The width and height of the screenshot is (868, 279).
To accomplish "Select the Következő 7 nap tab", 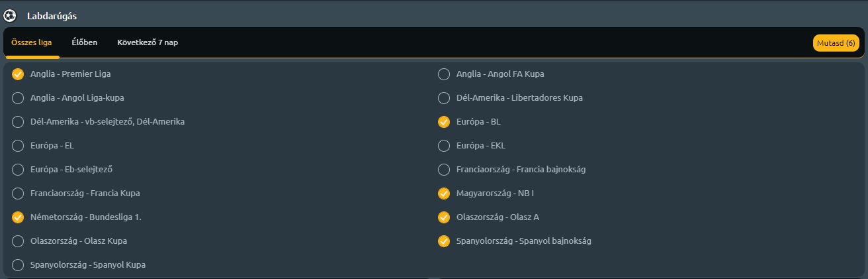I will (148, 42).
